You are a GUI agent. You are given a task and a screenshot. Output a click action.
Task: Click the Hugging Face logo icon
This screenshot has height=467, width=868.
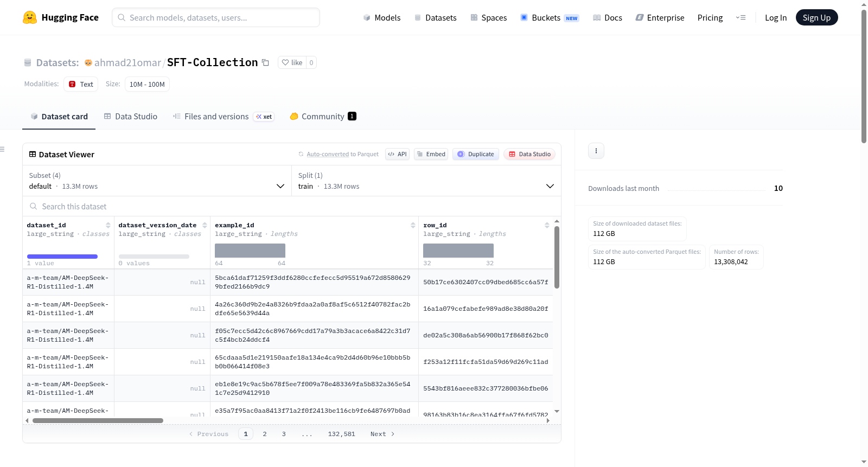pyautogui.click(x=30, y=17)
